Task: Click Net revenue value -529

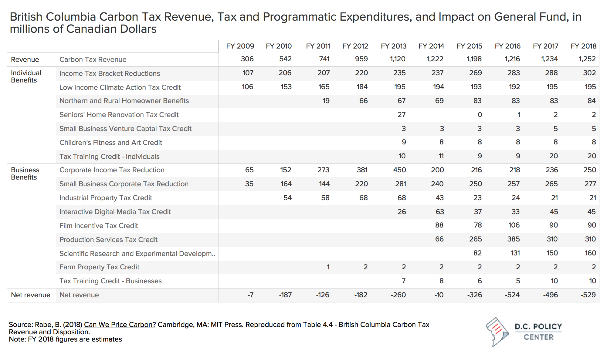Action: click(588, 295)
